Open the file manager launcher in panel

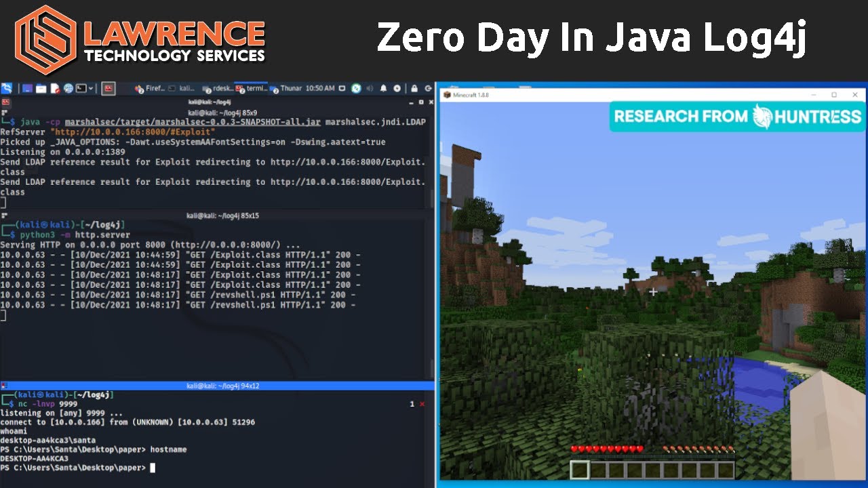[x=41, y=88]
